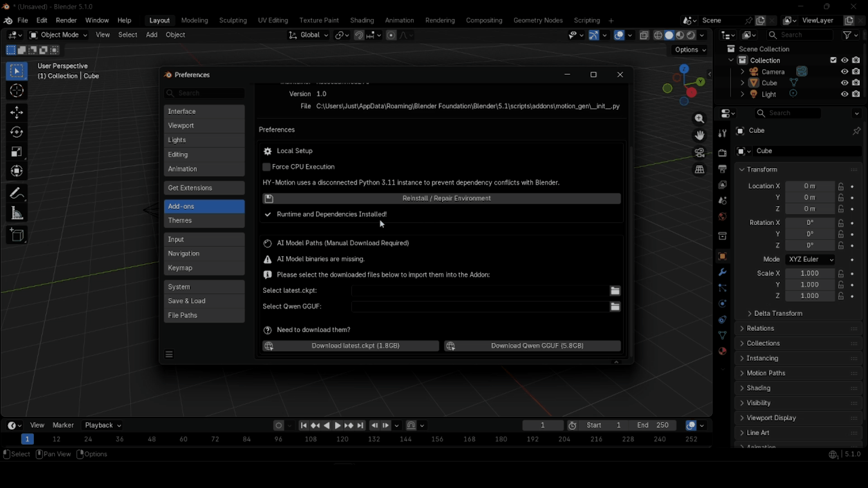Switch to the Sculpting workspace tab
This screenshot has height=488, width=868.
pos(233,20)
